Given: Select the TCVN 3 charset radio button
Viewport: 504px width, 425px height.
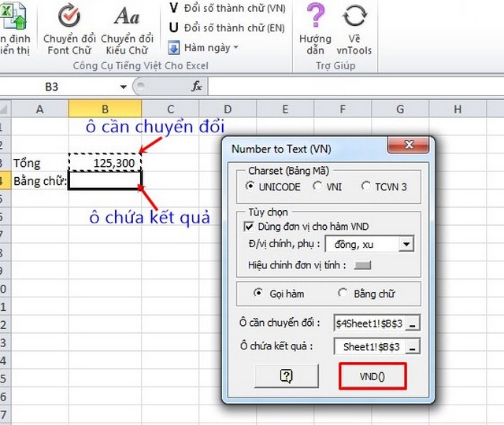Looking at the screenshot, I should pyautogui.click(x=365, y=186).
